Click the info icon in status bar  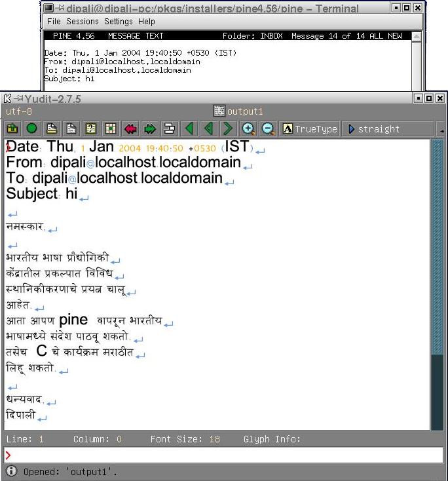coord(12,471)
